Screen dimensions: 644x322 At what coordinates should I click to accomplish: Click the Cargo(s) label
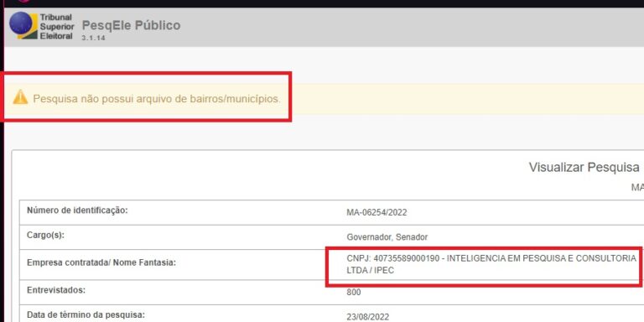click(x=46, y=236)
